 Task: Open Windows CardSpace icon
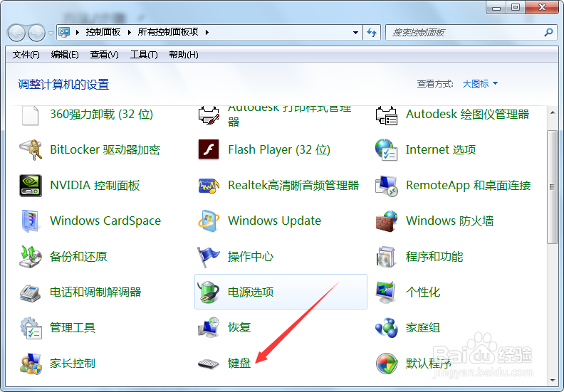(x=30, y=221)
